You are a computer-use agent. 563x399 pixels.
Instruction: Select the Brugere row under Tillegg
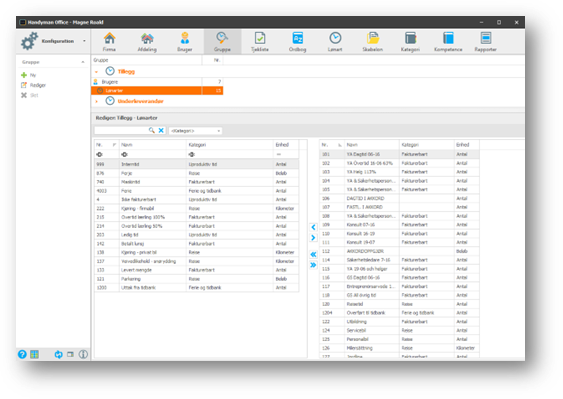(157, 82)
